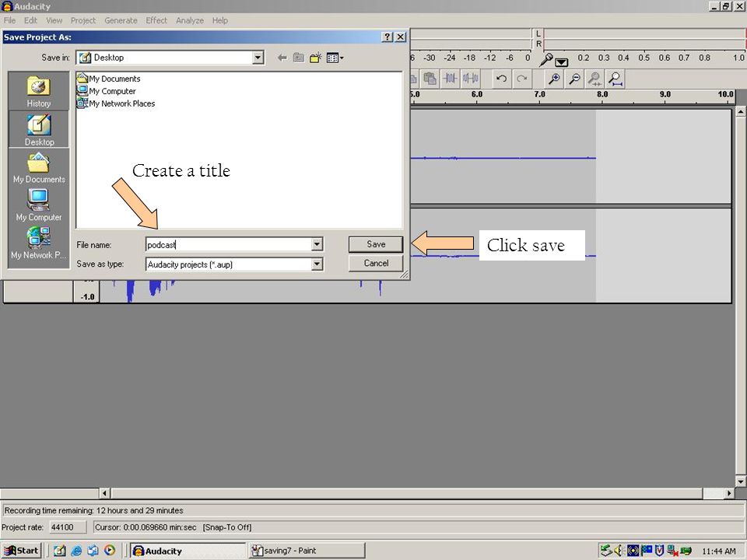Image resolution: width=747 pixels, height=560 pixels.
Task: Click the vertical scrollbar down arrow
Action: coord(741,481)
